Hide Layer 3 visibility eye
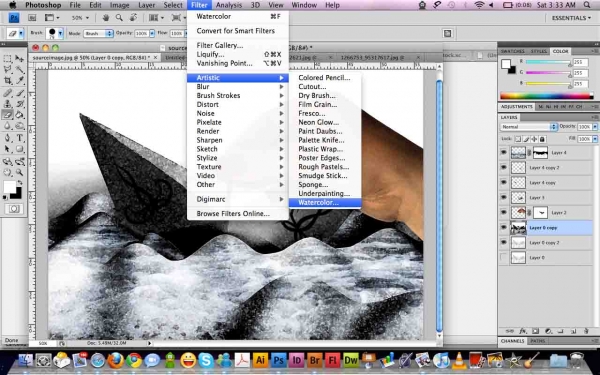This screenshot has width=600, height=375. pos(504,197)
